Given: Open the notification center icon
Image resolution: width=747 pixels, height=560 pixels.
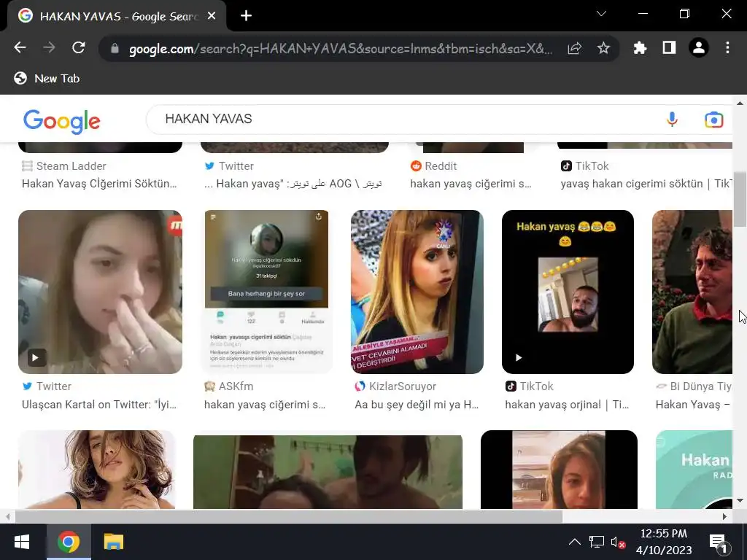Looking at the screenshot, I should coord(719,542).
